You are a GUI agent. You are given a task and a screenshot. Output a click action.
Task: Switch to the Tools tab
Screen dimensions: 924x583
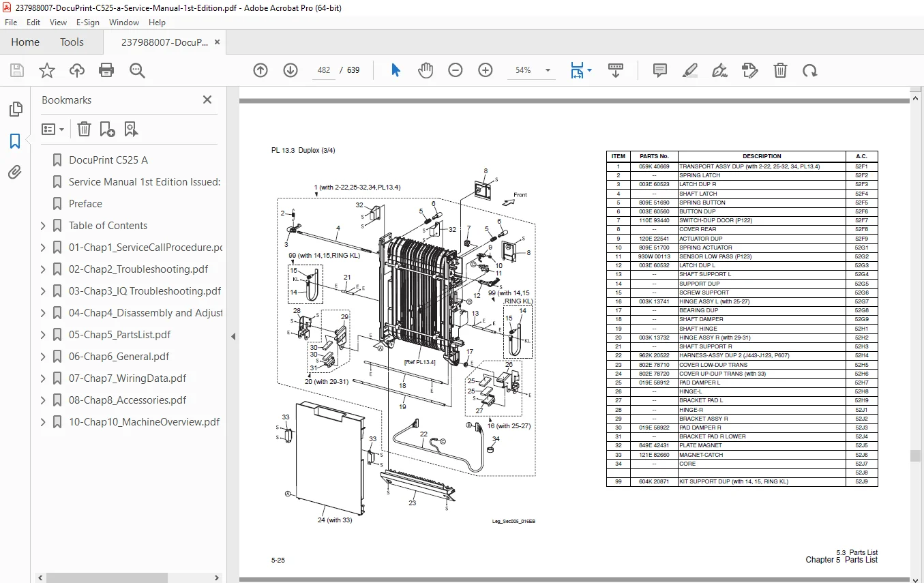(x=72, y=42)
